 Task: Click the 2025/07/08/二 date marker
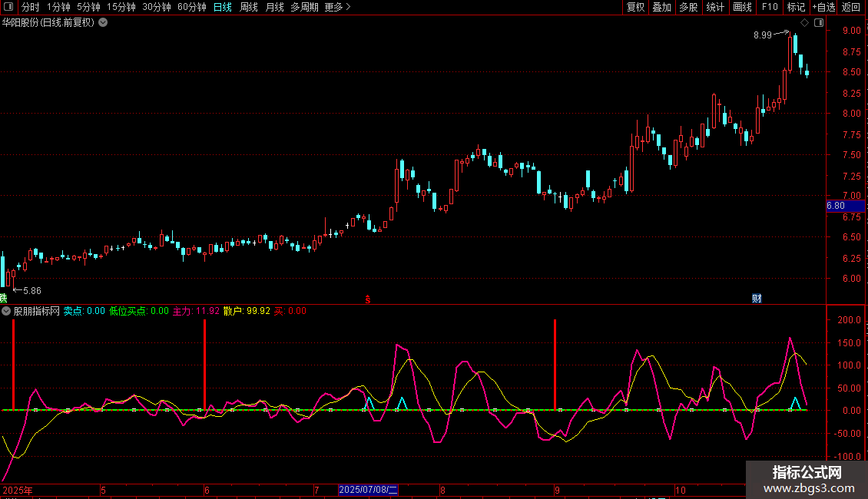tap(368, 490)
